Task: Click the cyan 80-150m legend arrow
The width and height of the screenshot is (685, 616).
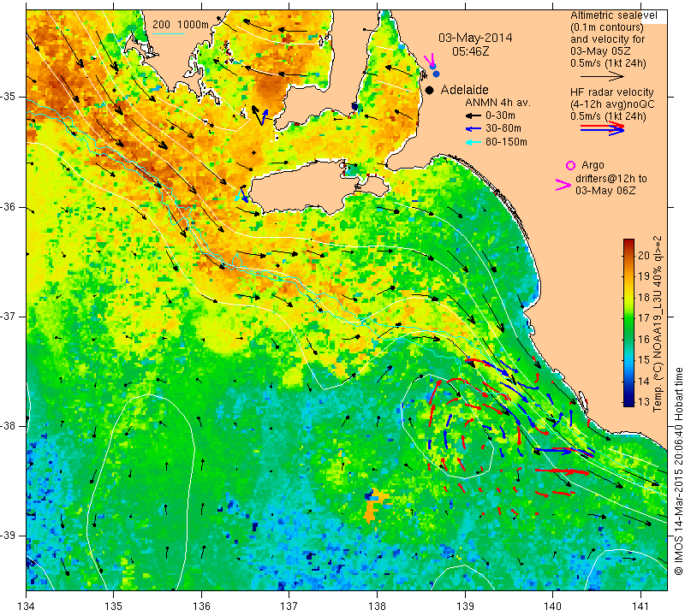Action: coord(473,142)
